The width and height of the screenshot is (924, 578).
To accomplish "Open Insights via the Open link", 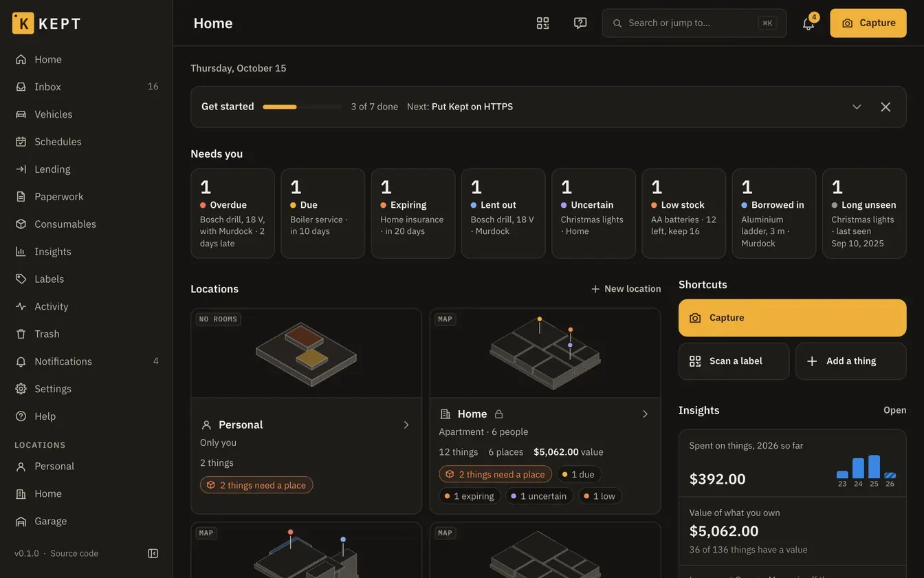I will (x=894, y=410).
